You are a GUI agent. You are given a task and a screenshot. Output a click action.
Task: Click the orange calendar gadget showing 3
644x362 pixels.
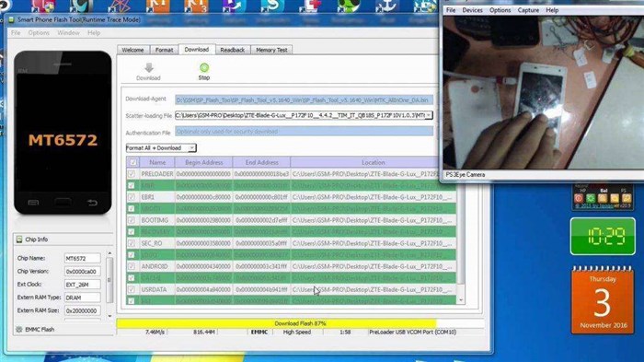coord(603,300)
